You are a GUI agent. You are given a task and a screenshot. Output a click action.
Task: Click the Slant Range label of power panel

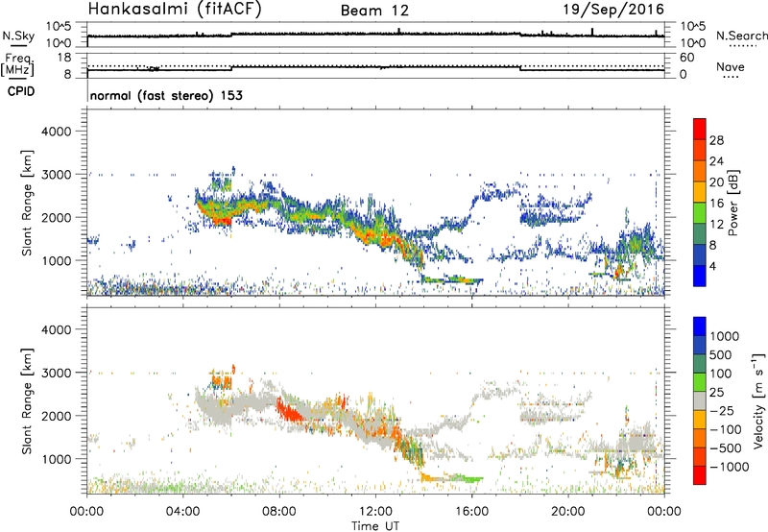pos(28,203)
